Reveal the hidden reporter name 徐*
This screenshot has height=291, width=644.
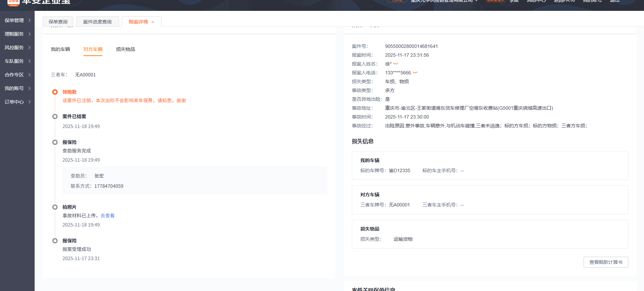(396, 64)
